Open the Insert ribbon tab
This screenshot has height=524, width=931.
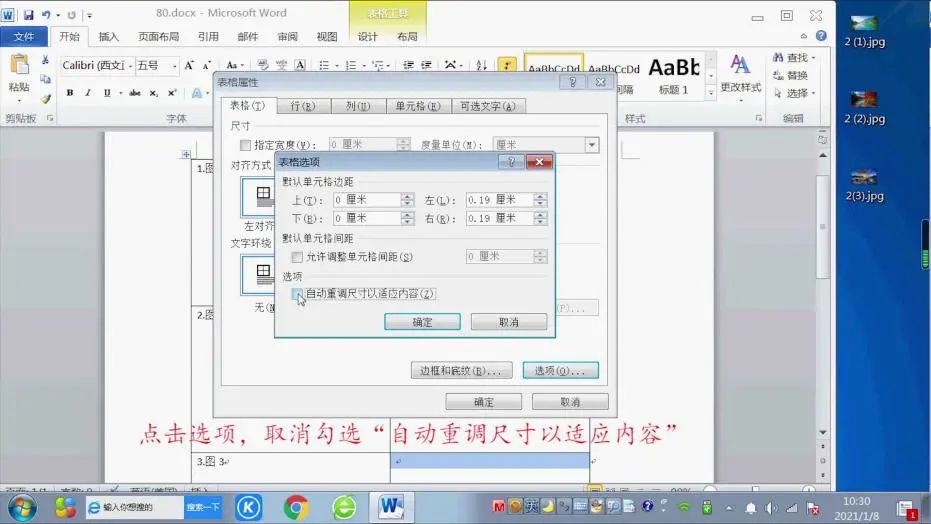click(108, 37)
